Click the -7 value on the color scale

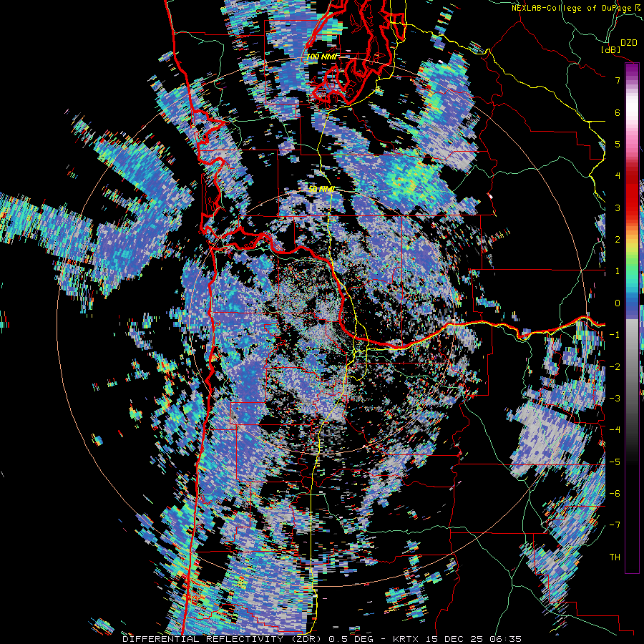coord(615,525)
